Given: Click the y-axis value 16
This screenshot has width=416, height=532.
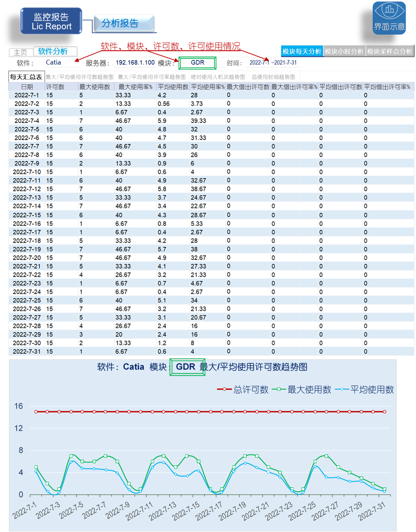Looking at the screenshot, I should (18, 406).
